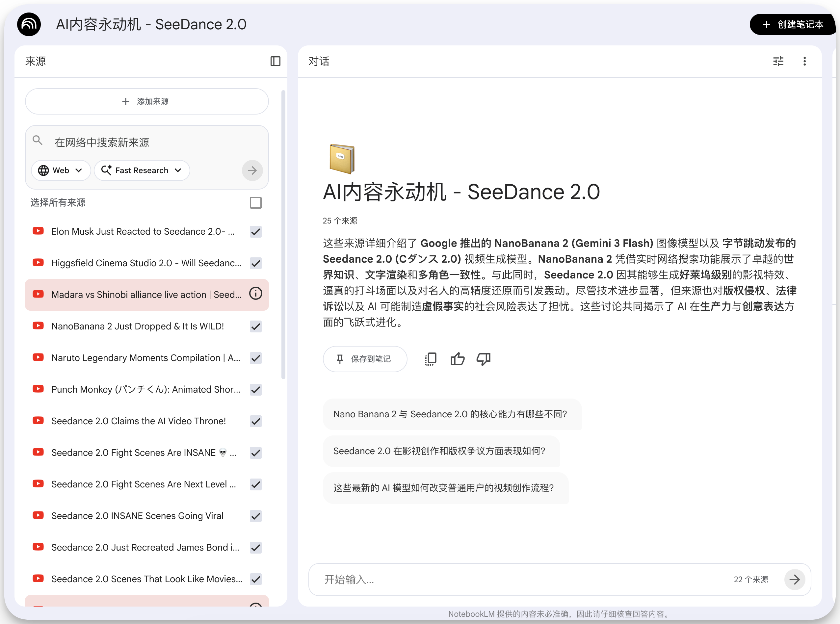Click YouTube icon of Fight Scenes Are Next Level
Viewport: 840px width, 624px height.
click(x=38, y=484)
